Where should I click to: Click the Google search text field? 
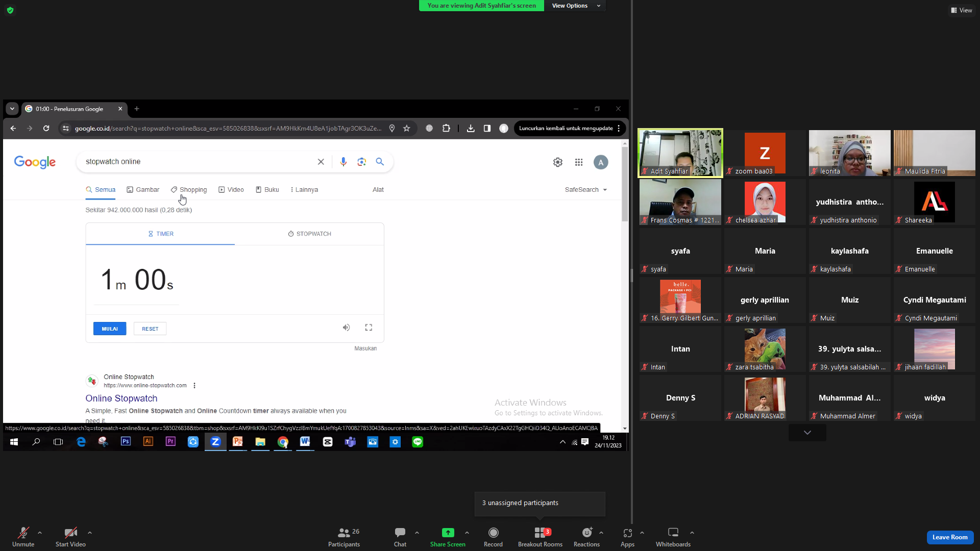tap(198, 162)
